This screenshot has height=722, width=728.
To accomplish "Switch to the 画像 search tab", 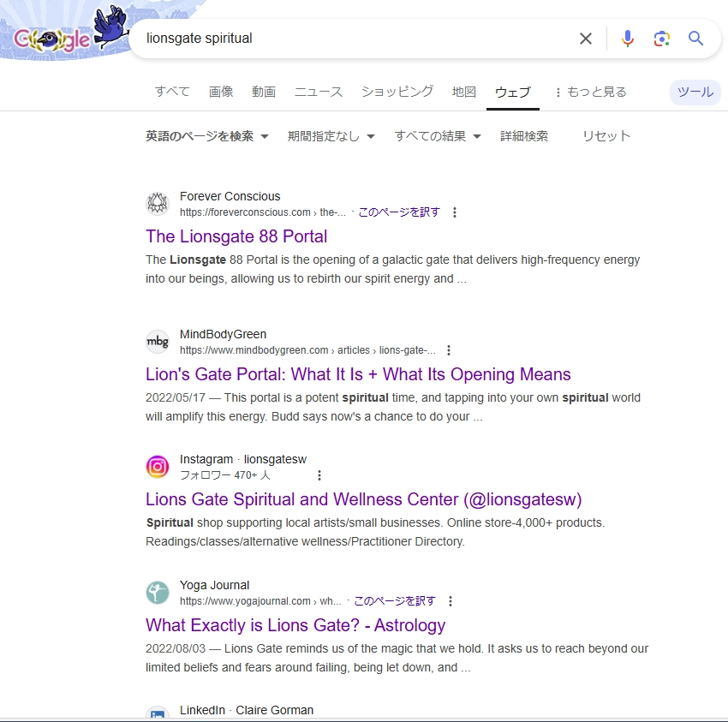I will 221,91.
